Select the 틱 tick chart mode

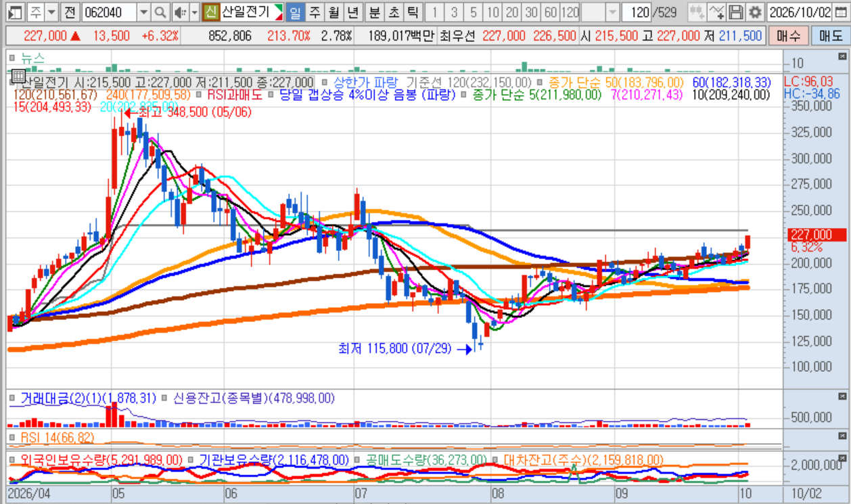coord(413,12)
